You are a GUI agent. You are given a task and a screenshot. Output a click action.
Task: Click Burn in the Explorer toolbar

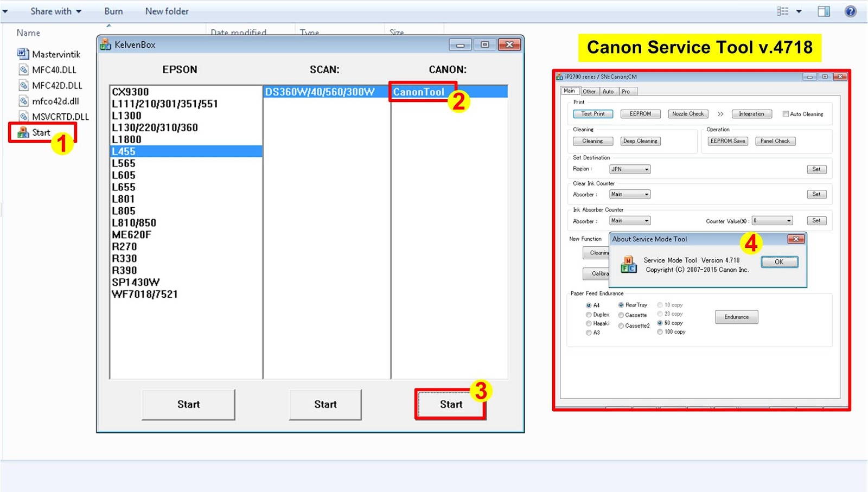pos(113,11)
